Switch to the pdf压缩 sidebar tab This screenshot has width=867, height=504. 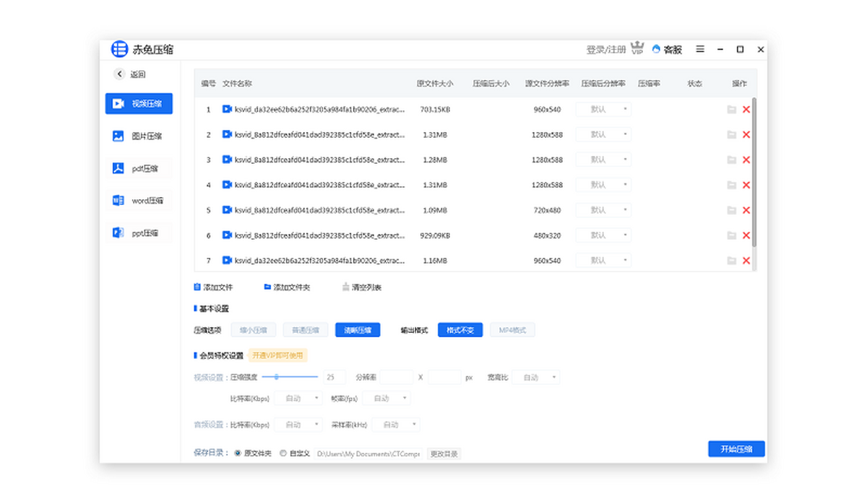coord(139,169)
